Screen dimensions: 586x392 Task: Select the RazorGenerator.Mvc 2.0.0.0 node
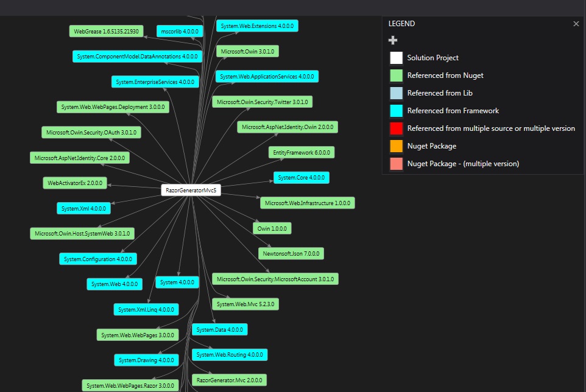coord(229,380)
